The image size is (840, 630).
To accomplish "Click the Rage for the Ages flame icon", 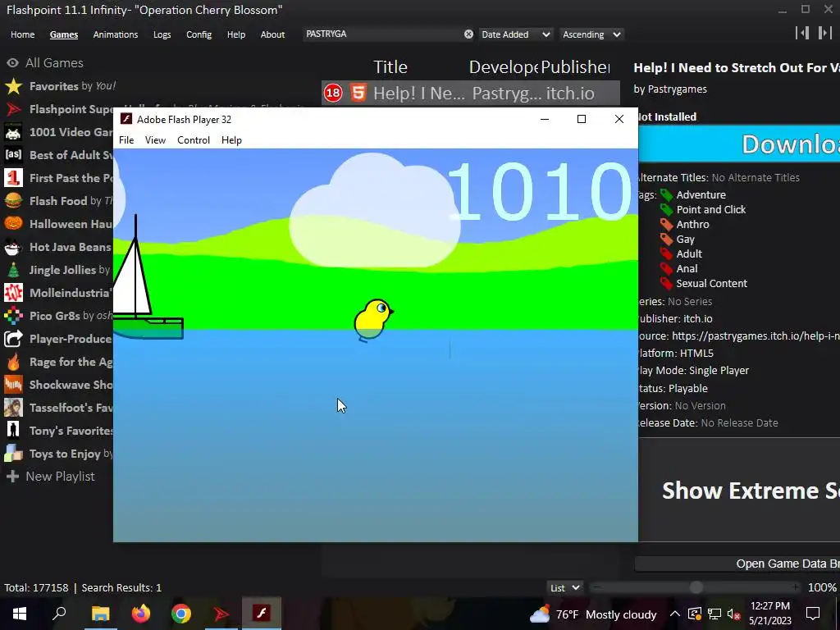I will [13, 362].
